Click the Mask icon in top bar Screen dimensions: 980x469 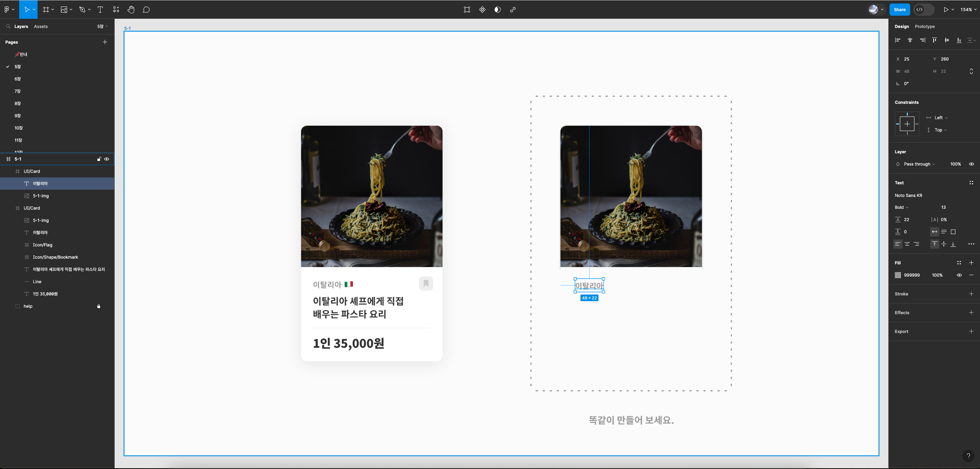click(497, 10)
